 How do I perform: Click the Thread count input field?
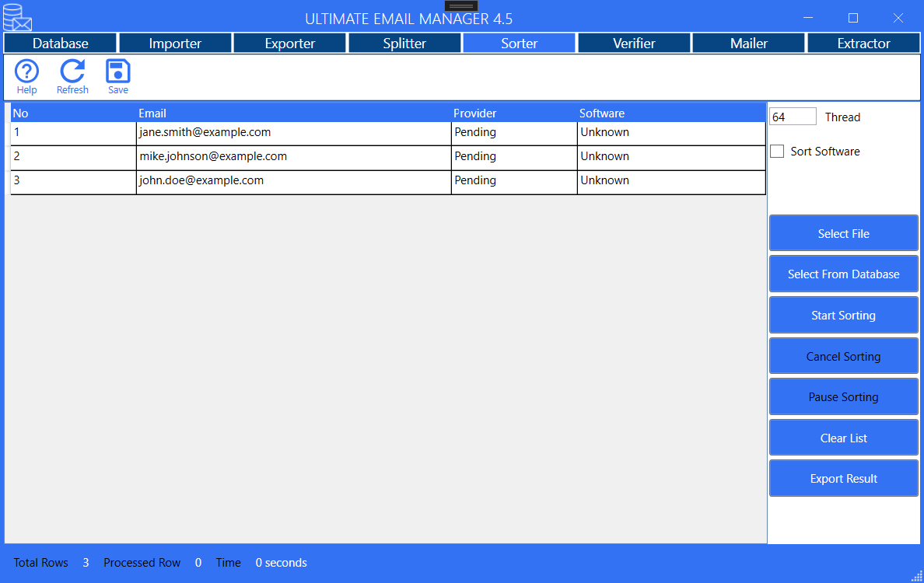pos(792,116)
